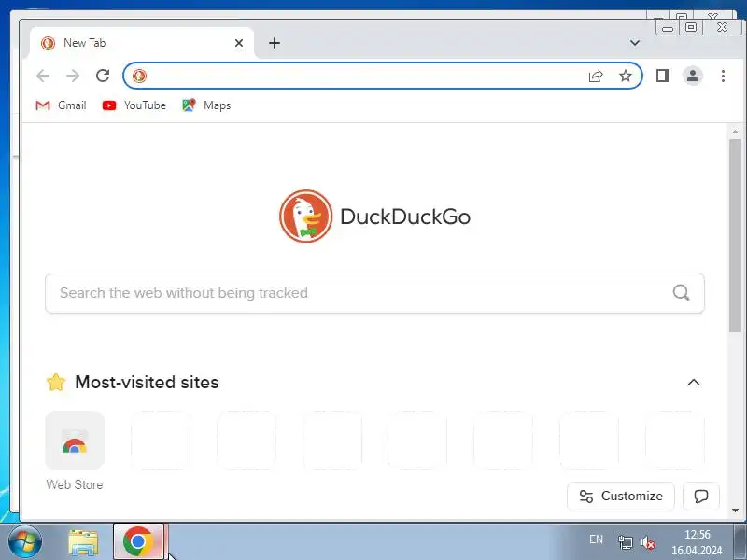Click the Customize button
The width and height of the screenshot is (747, 560).
[x=621, y=497]
